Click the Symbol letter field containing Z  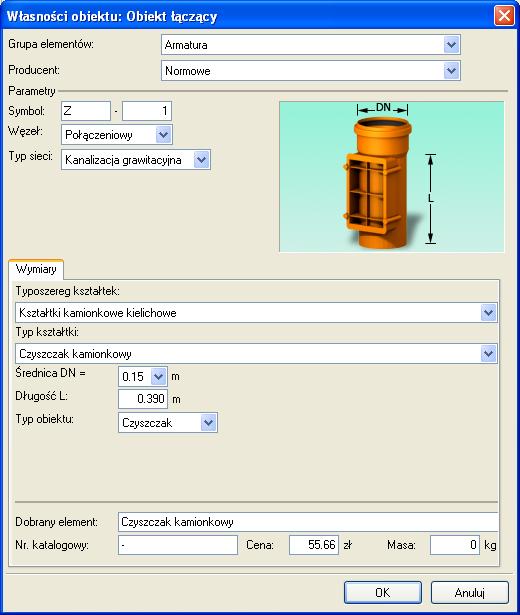(x=86, y=111)
